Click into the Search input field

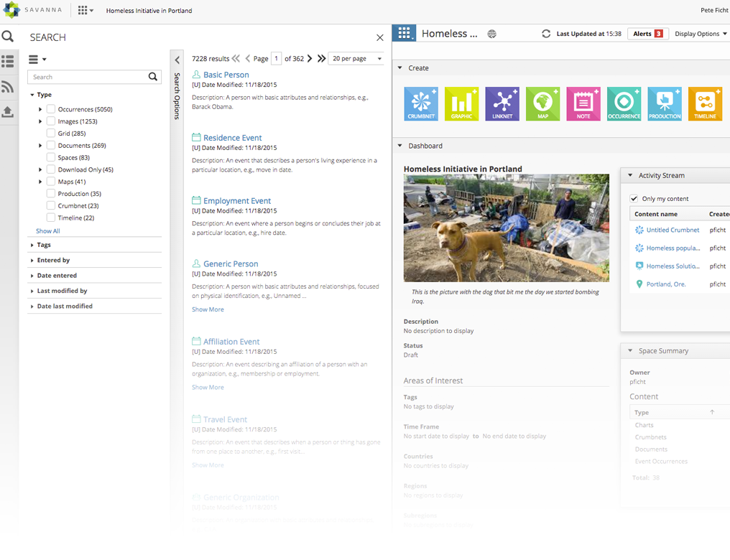point(87,77)
